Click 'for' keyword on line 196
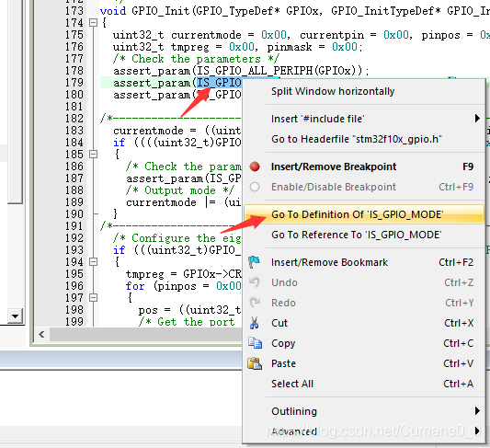 135,286
